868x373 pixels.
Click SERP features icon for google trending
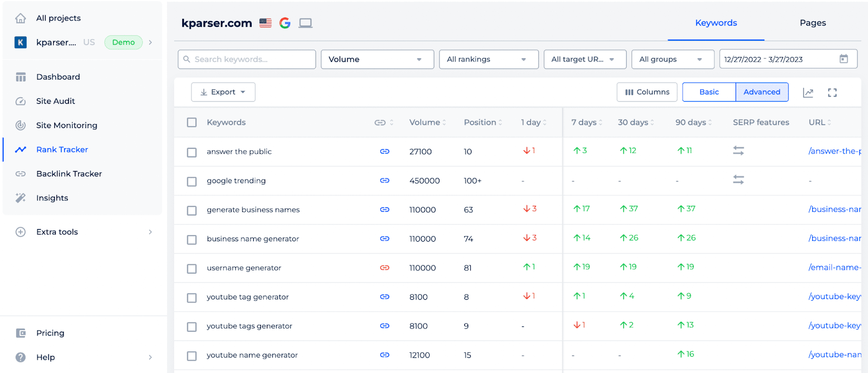coord(738,179)
